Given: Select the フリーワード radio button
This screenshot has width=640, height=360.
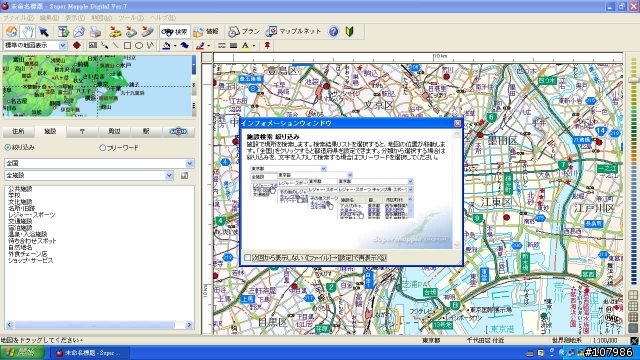Looking at the screenshot, I should [102, 148].
